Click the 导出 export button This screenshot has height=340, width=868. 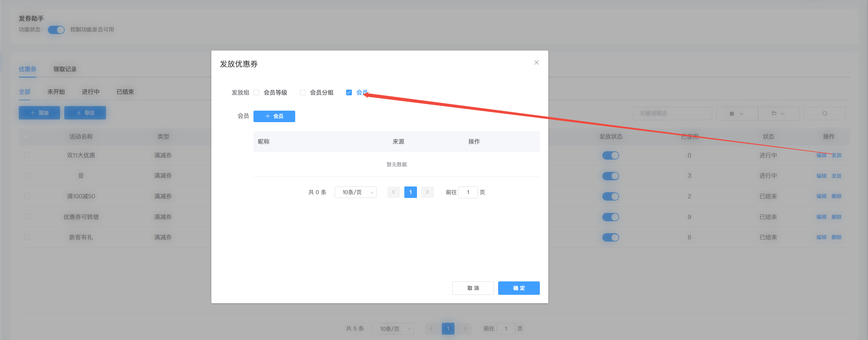85,113
